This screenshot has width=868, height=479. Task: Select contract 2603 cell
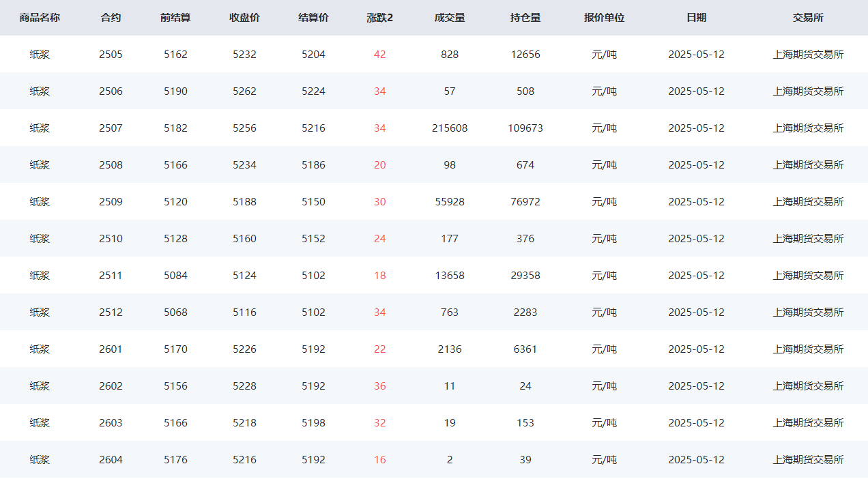(111, 423)
